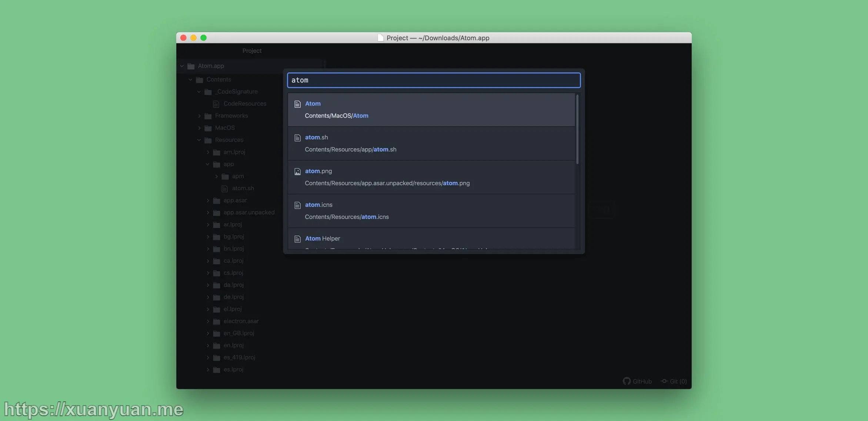The height and width of the screenshot is (421, 868).
Task: Click the electron.asar folder icon
Action: pos(217,321)
